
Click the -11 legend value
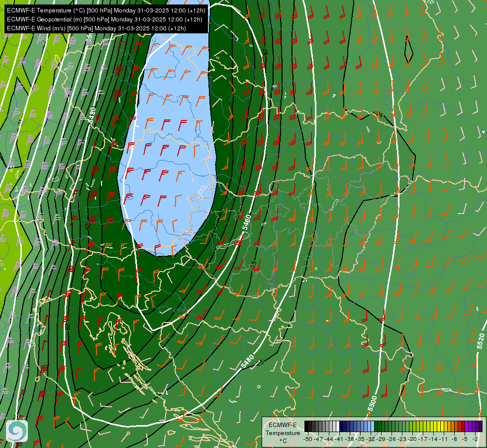pyautogui.click(x=444, y=439)
